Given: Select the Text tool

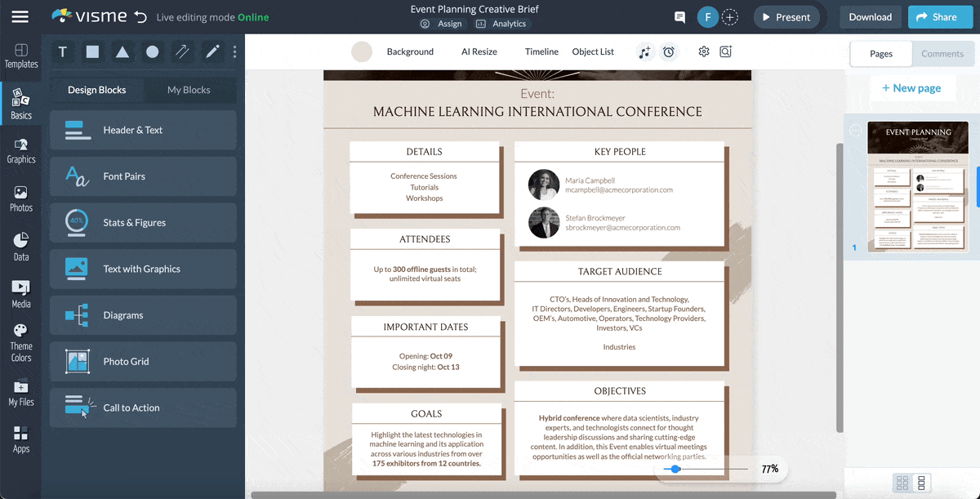Looking at the screenshot, I should 62,51.
